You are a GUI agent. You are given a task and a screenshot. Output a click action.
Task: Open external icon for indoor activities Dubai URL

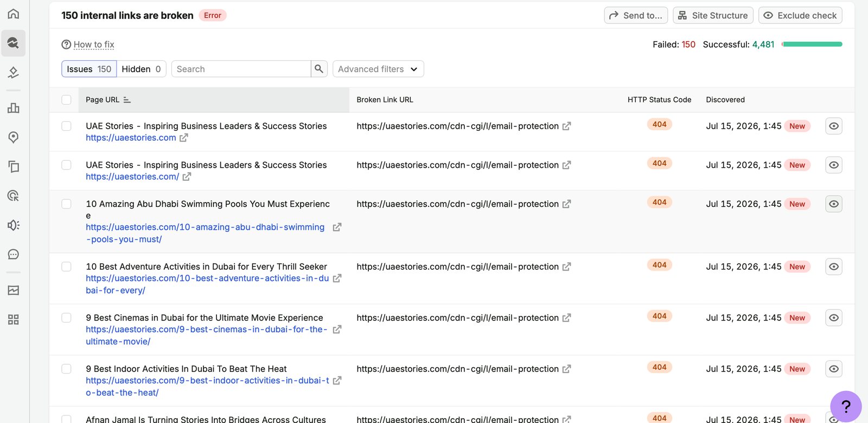pos(337,381)
